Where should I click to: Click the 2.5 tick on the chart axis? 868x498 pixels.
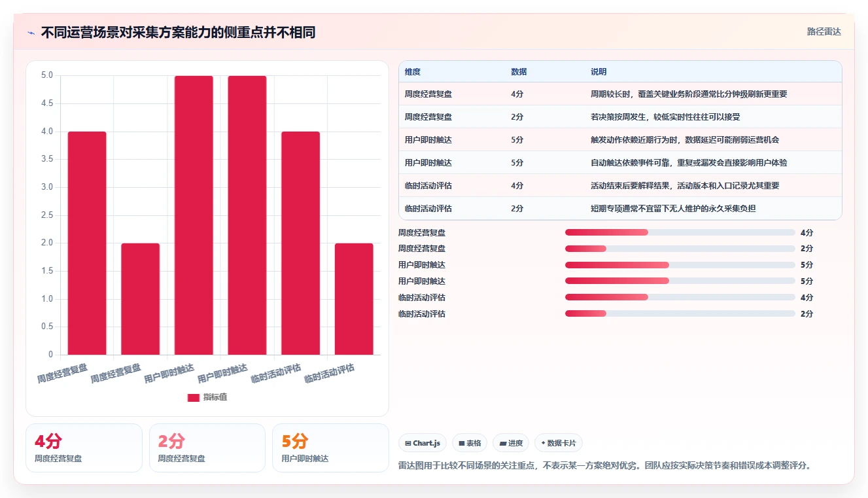pos(47,215)
